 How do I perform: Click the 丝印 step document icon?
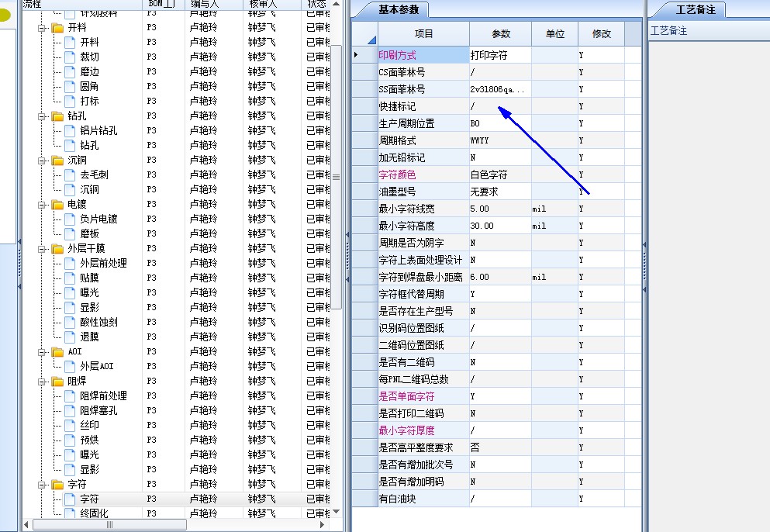71,426
